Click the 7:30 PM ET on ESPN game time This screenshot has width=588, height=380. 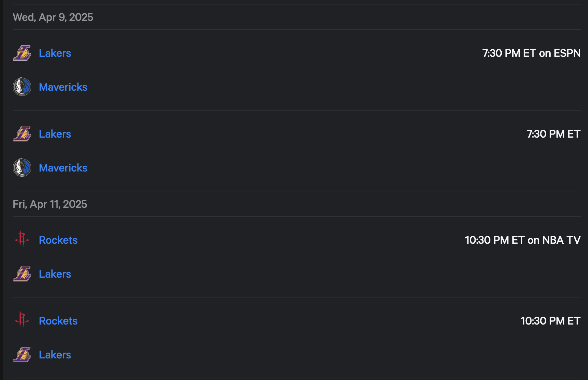pyautogui.click(x=531, y=53)
